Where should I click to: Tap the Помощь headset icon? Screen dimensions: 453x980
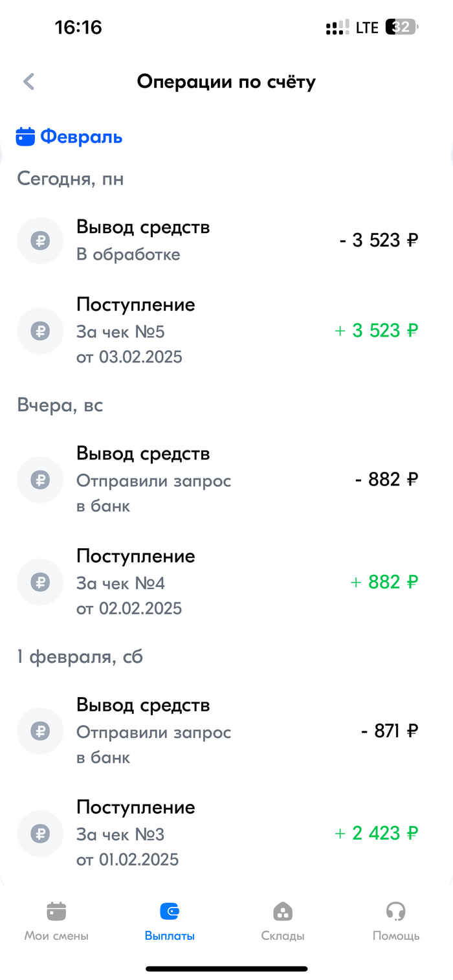pyautogui.click(x=395, y=911)
